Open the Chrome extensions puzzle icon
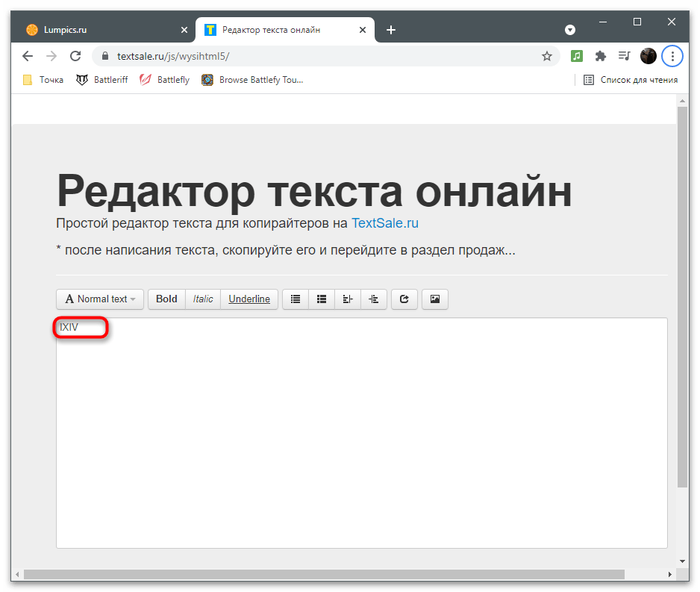700x592 pixels. tap(600, 56)
